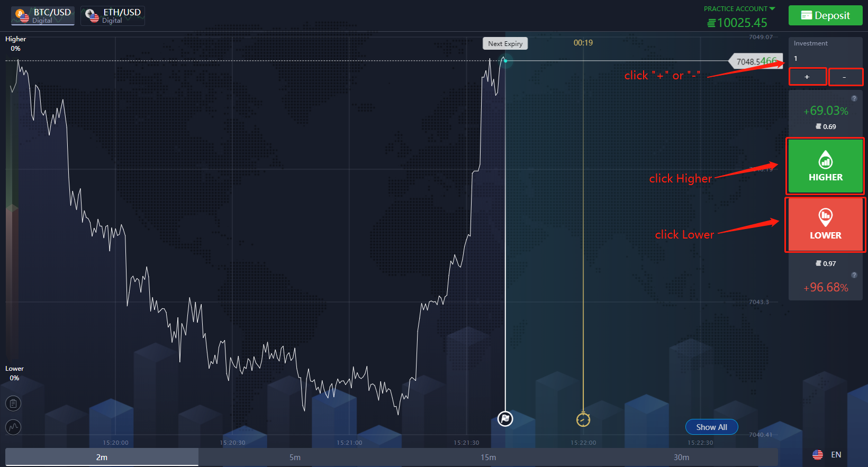Image resolution: width=868 pixels, height=467 pixels.
Task: Switch chart to the 15m timeframe
Action: point(488,457)
